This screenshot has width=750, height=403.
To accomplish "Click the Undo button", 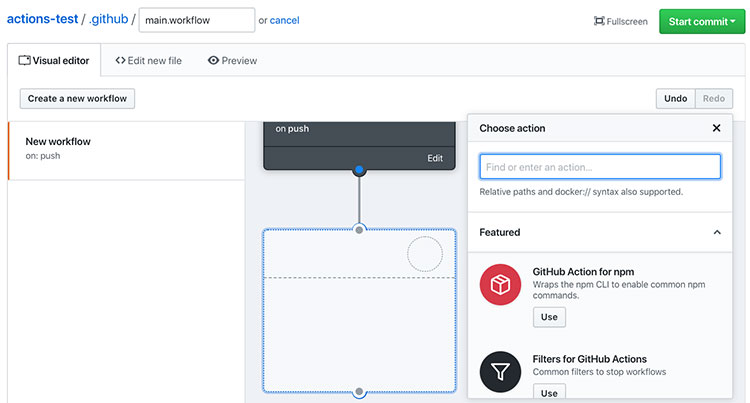I will (675, 98).
